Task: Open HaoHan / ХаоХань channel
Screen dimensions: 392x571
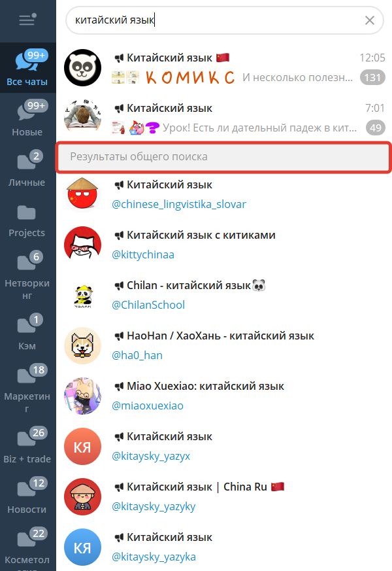Action: [224, 345]
